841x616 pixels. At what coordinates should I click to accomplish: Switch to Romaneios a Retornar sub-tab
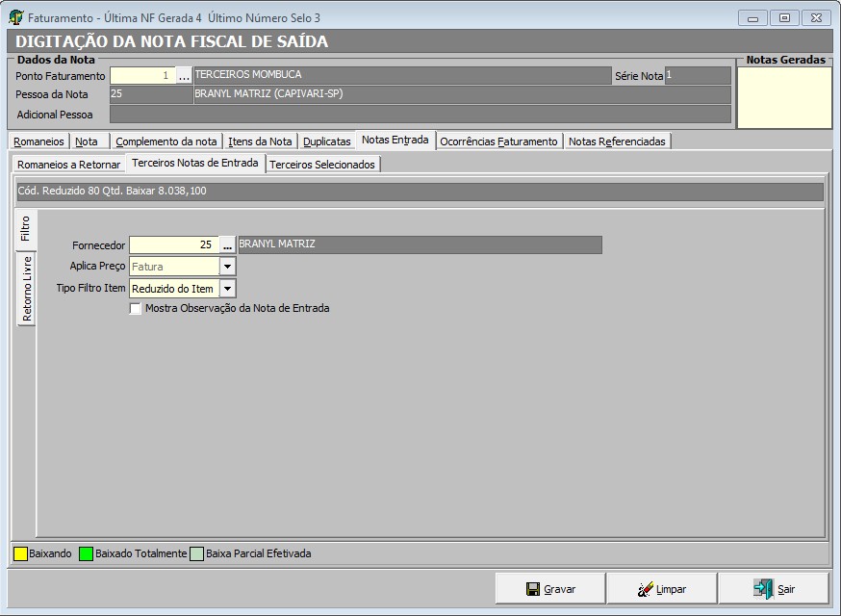point(69,165)
